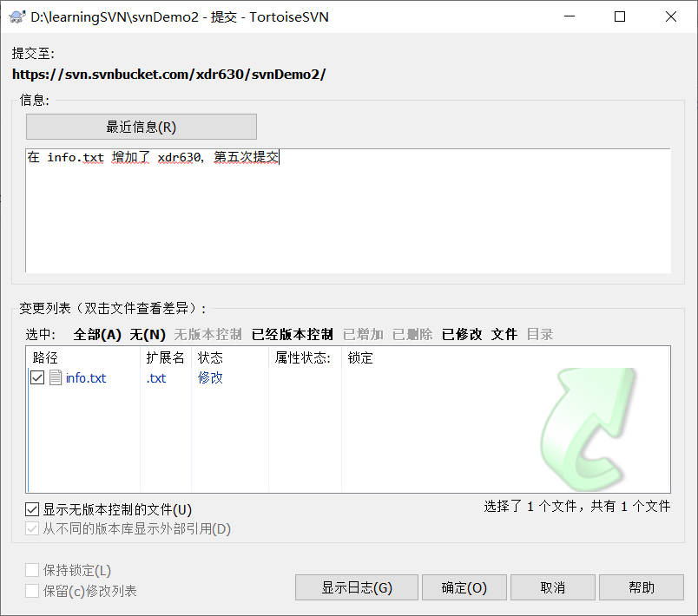This screenshot has height=616, width=698.
Task: Cancel the commit dialog
Action: point(552,587)
